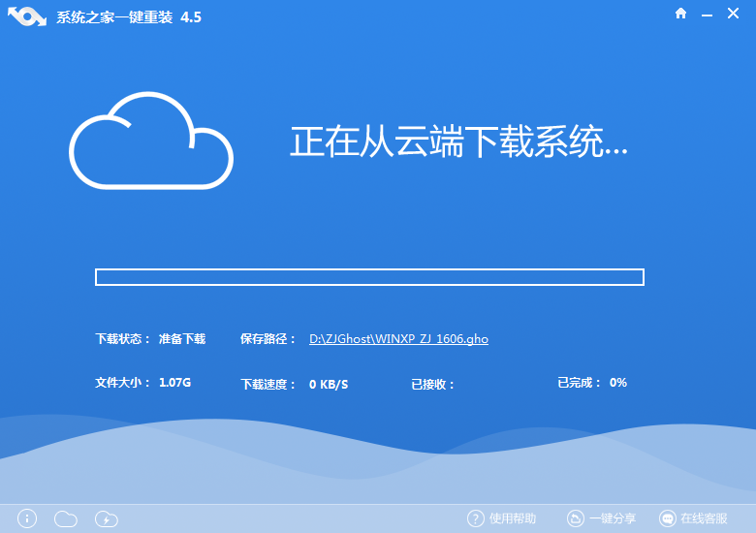Click the 在线客服 chat bubble icon
This screenshot has width=756, height=533.
click(x=668, y=518)
